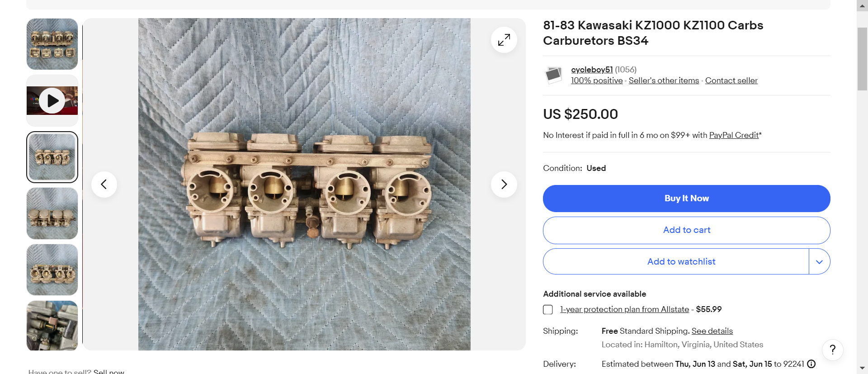Screen dimensions: 868x374
Task: See details for standard shipping
Action: (x=712, y=331)
